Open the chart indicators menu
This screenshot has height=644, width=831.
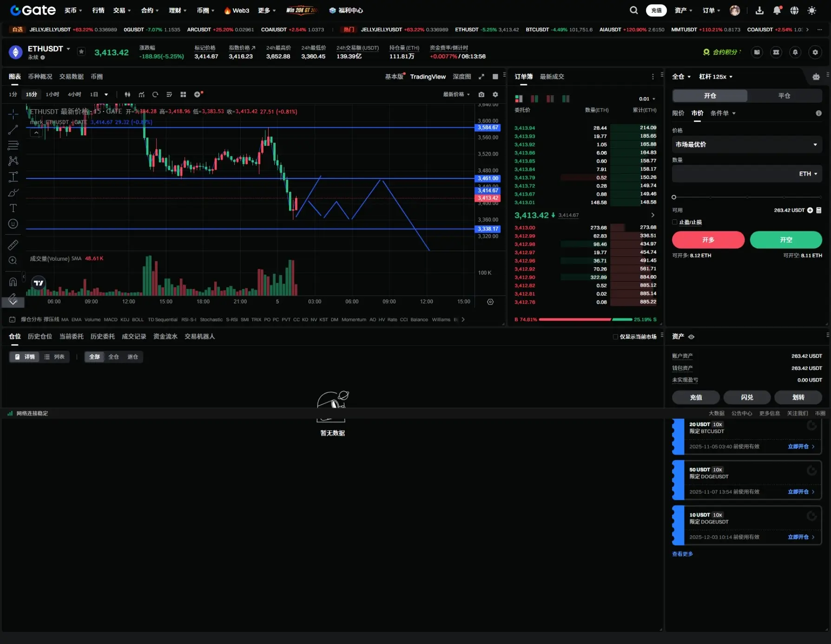click(x=141, y=94)
